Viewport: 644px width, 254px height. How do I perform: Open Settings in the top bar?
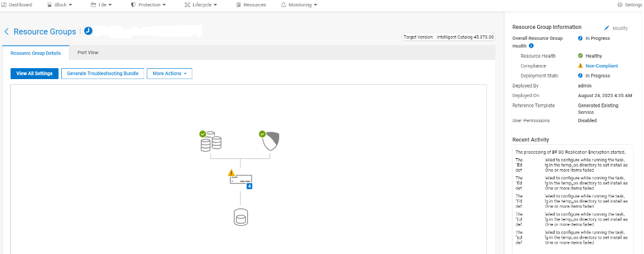[630, 5]
